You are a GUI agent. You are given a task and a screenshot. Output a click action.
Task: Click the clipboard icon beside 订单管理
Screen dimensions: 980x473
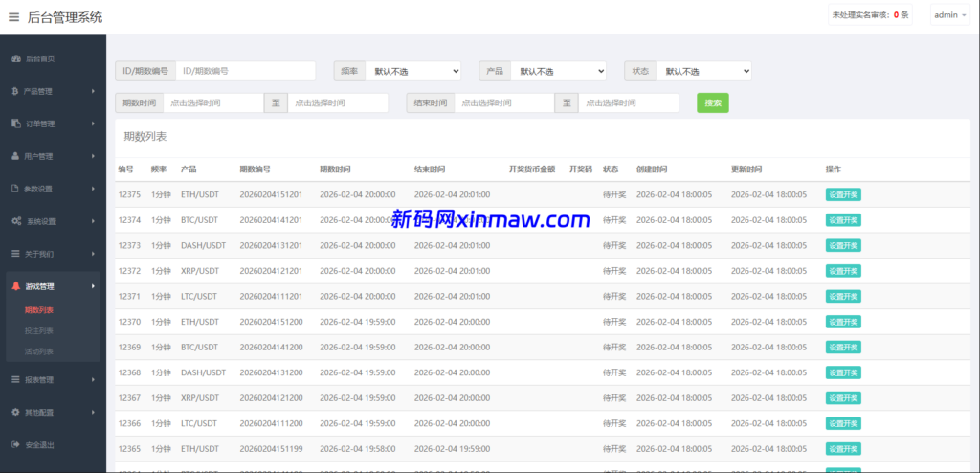tap(16, 124)
